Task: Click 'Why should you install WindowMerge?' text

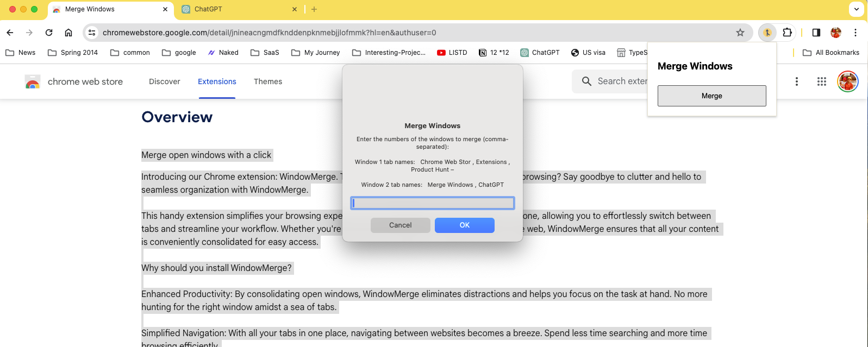Action: point(217,268)
